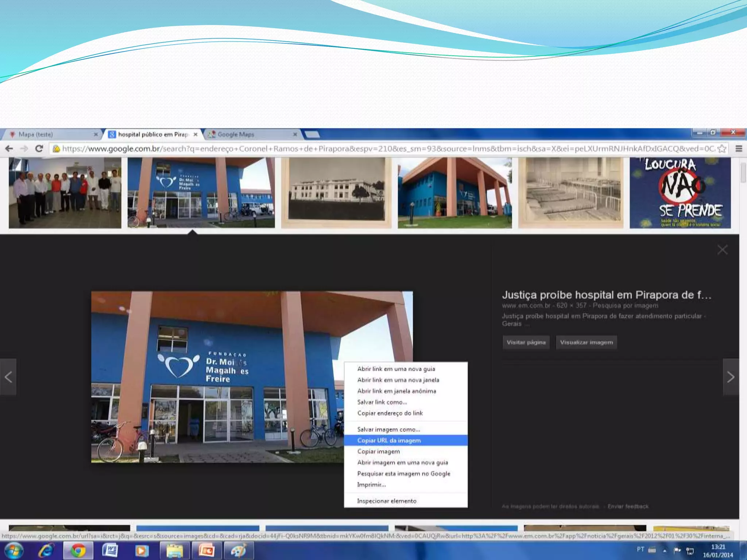Open Justiça proíbe hospital title link
The height and width of the screenshot is (560, 747).
(x=606, y=295)
